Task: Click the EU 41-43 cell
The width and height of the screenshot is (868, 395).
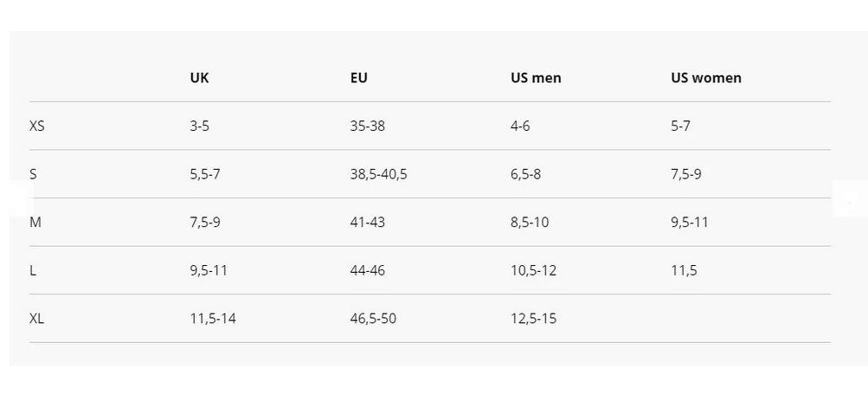Action: tap(367, 223)
